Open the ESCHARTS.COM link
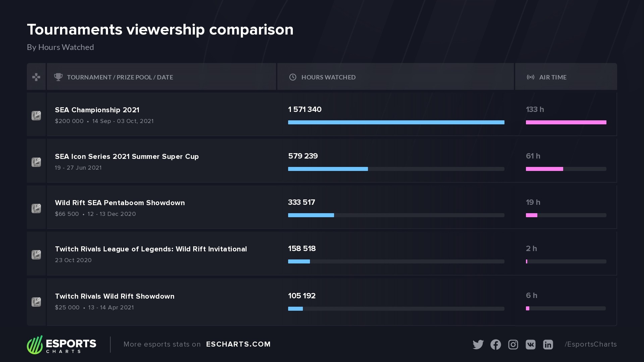The height and width of the screenshot is (362, 644). [238, 344]
